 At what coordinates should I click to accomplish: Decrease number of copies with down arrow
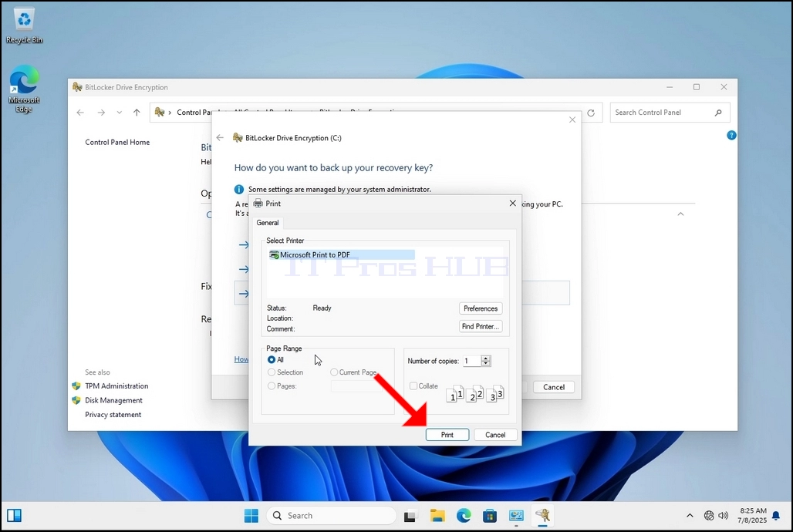(486, 364)
